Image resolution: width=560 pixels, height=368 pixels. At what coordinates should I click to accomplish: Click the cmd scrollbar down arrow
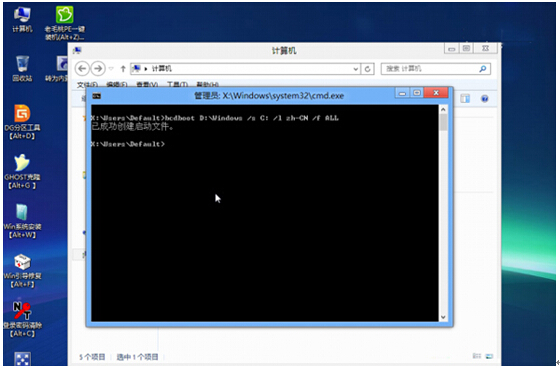coord(443,317)
